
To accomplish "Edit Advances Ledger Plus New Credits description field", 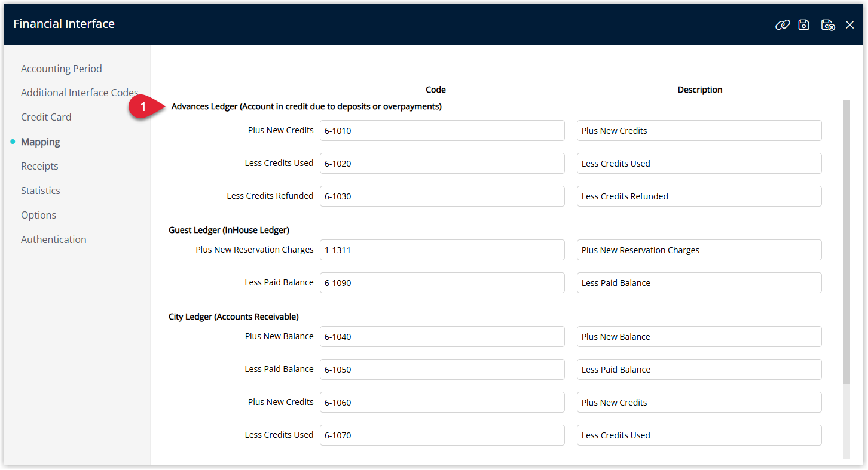I will tap(699, 130).
